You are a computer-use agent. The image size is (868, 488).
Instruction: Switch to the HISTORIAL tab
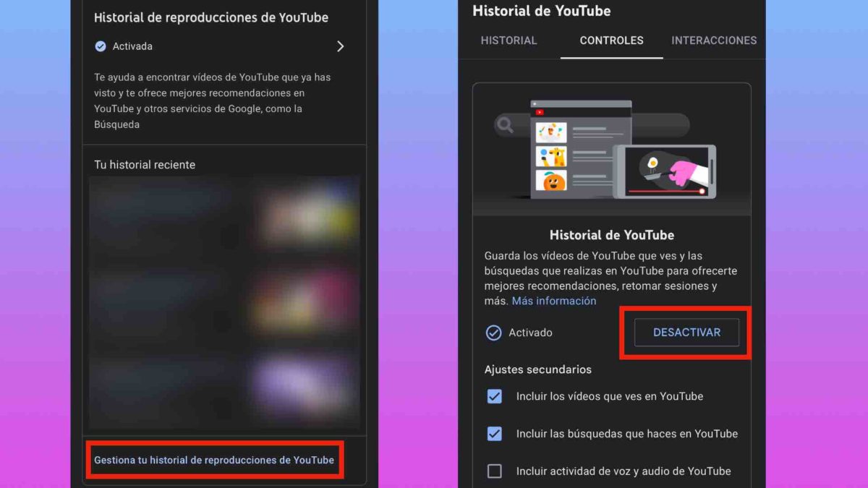click(509, 40)
